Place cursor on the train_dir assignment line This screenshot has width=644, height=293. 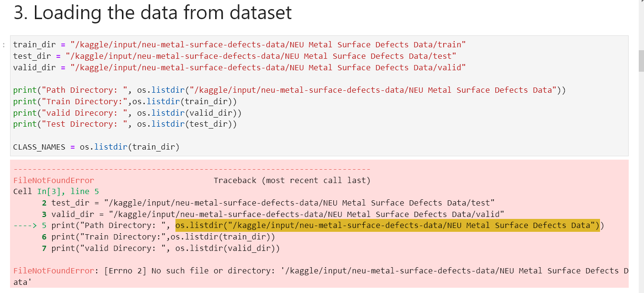239,45
